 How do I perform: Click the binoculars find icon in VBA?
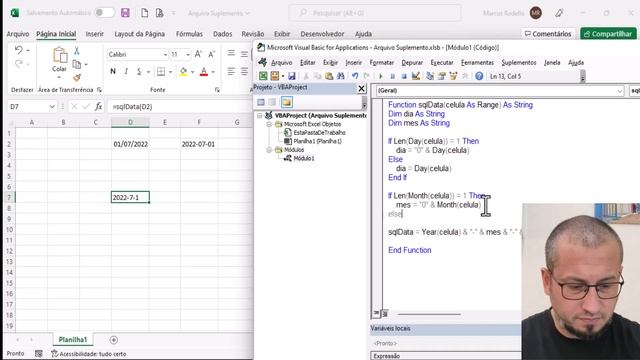click(340, 76)
